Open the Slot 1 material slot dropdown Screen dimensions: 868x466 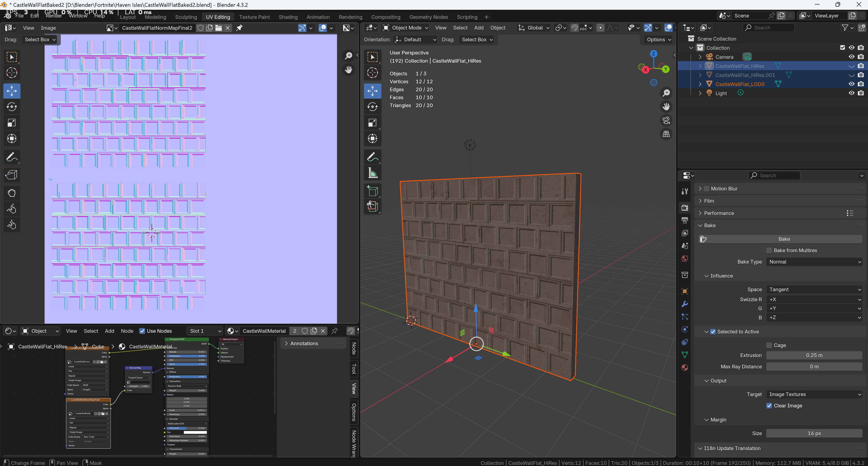click(205, 331)
